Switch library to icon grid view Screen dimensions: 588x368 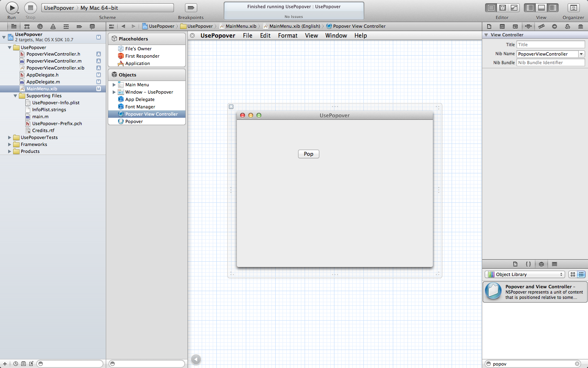pyautogui.click(x=573, y=274)
